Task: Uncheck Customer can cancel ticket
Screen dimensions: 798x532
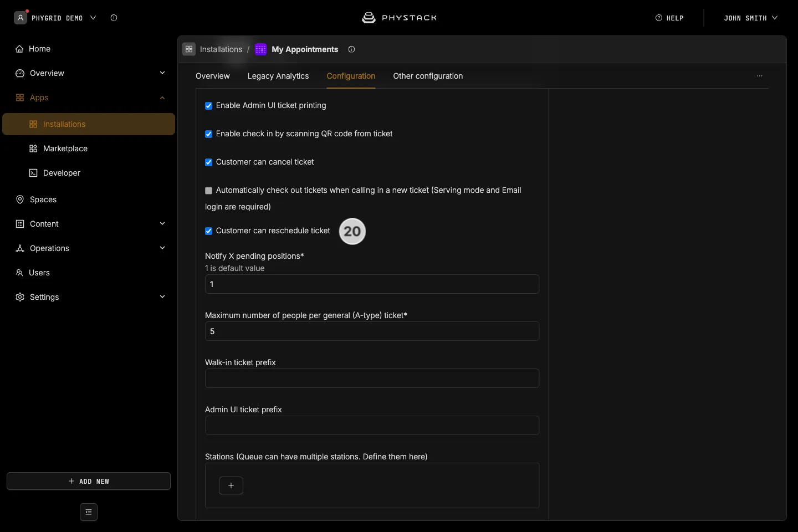Action: click(x=208, y=162)
